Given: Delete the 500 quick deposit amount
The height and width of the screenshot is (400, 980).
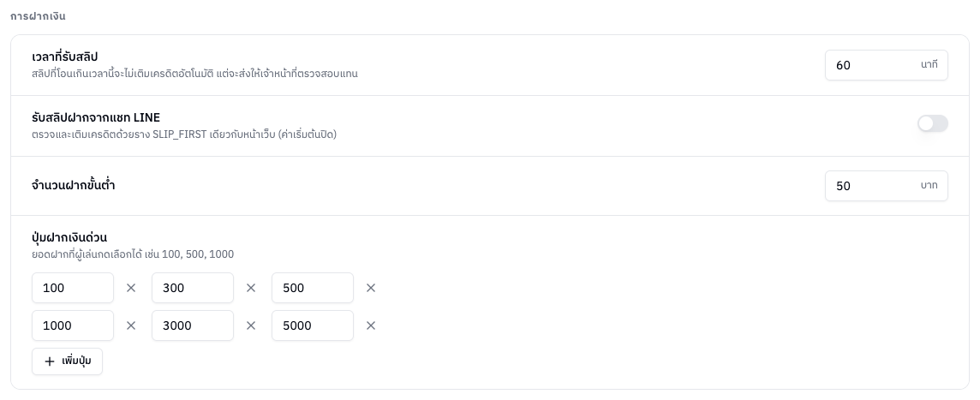Looking at the screenshot, I should 371,288.
